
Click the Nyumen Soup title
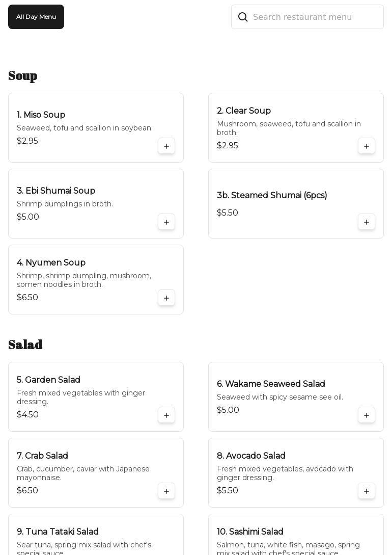51,263
